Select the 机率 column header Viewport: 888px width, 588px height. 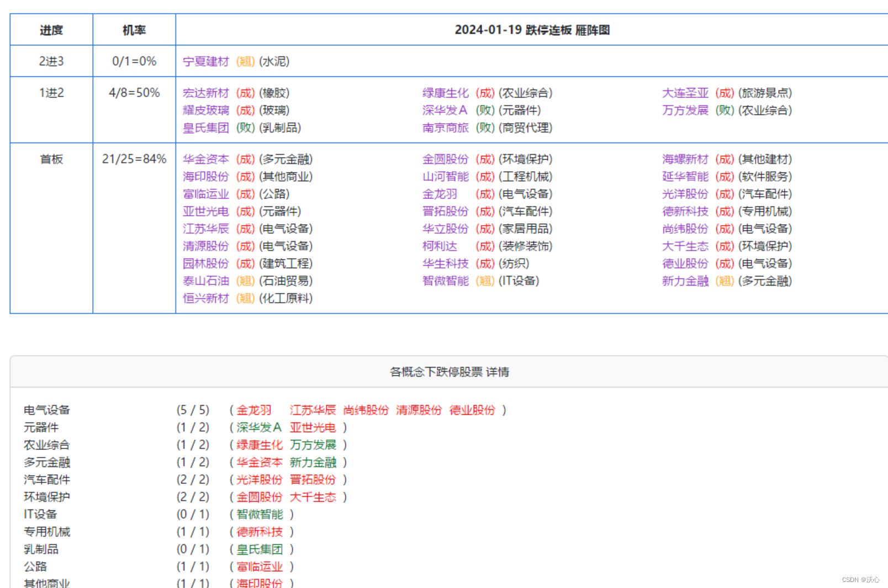click(x=134, y=30)
